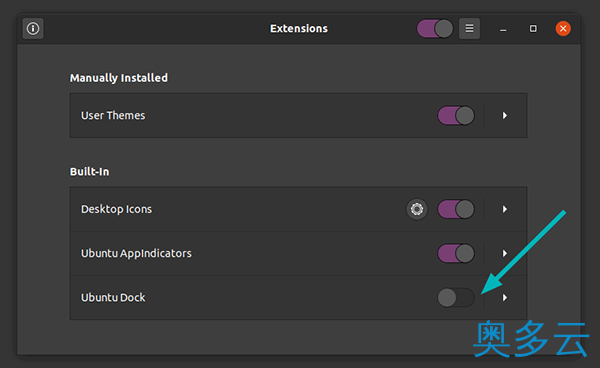Viewport: 600px width, 368px height.
Task: Open Desktop Icons settings gear
Action: click(417, 209)
